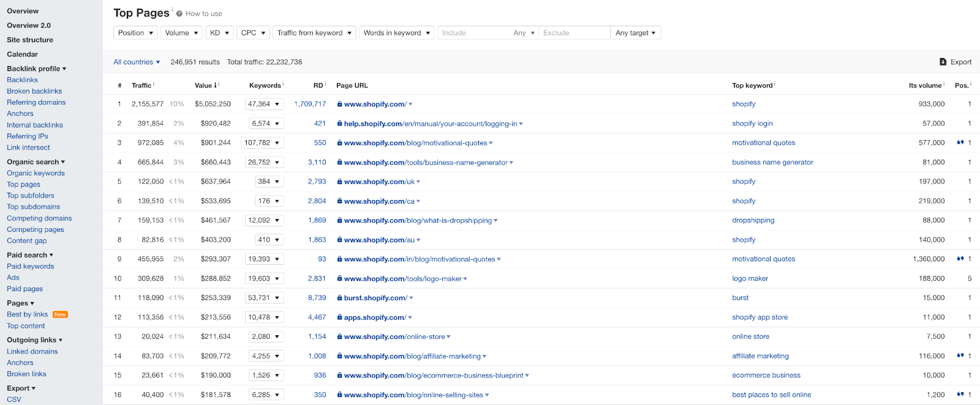
Task: Click SERP features icon in motivational quotes row 3
Action: click(960, 143)
